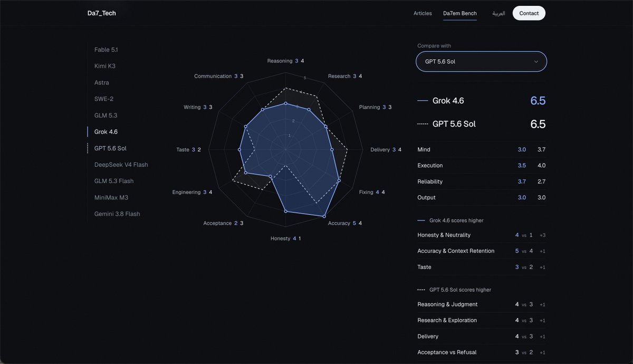
Task: Click the 'GPT 5.6 Sol scores higher' heading
Action: pyautogui.click(x=460, y=290)
